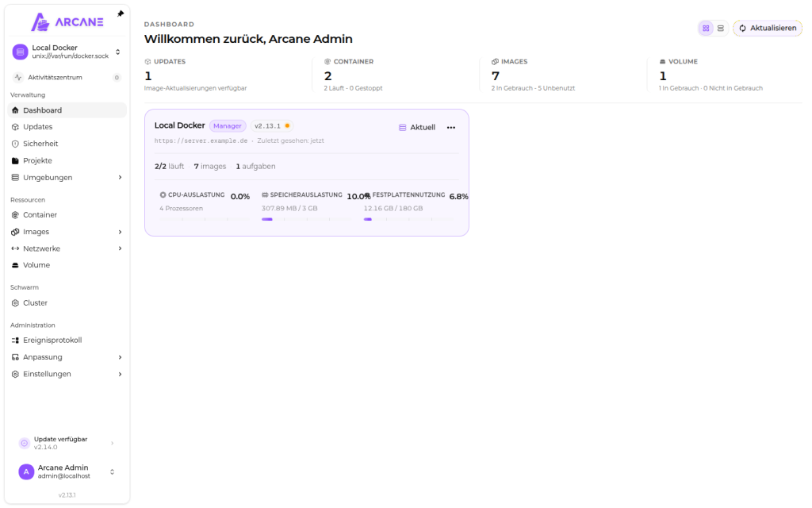Click the 2/2 läuft stat
This screenshot has width=812, height=508.
tap(170, 167)
